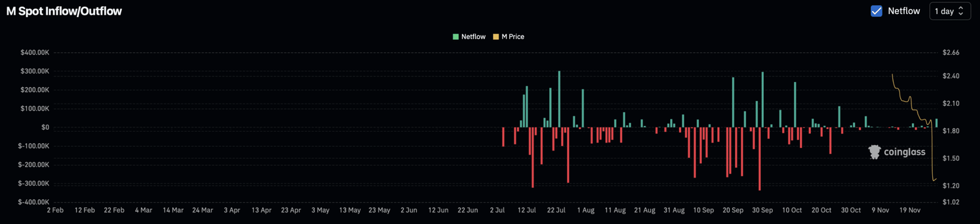The height and width of the screenshot is (224, 980).
Task: Click the $2.66 price axis label
Action: 951,53
